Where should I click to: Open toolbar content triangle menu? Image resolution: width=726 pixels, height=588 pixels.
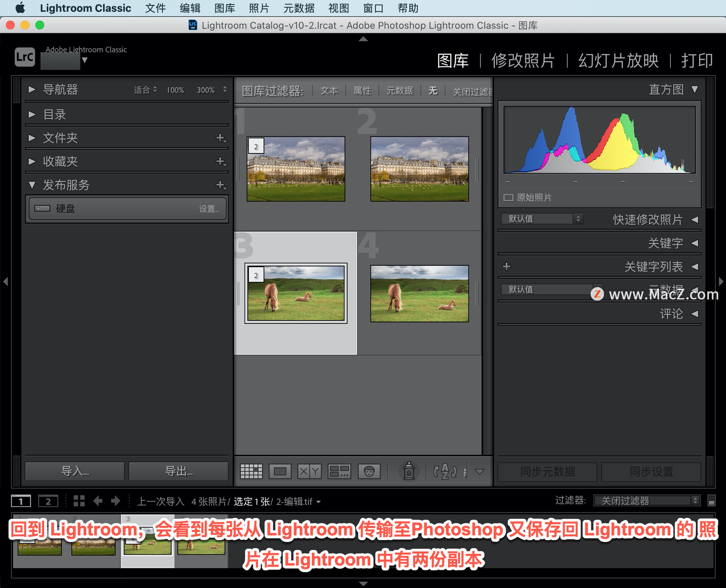480,472
